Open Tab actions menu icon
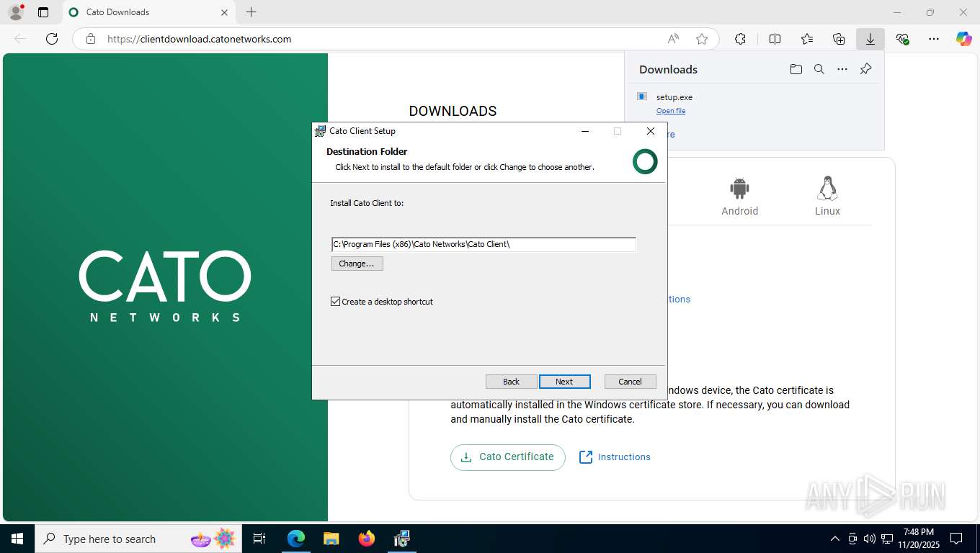The height and width of the screenshot is (553, 980). point(43,12)
